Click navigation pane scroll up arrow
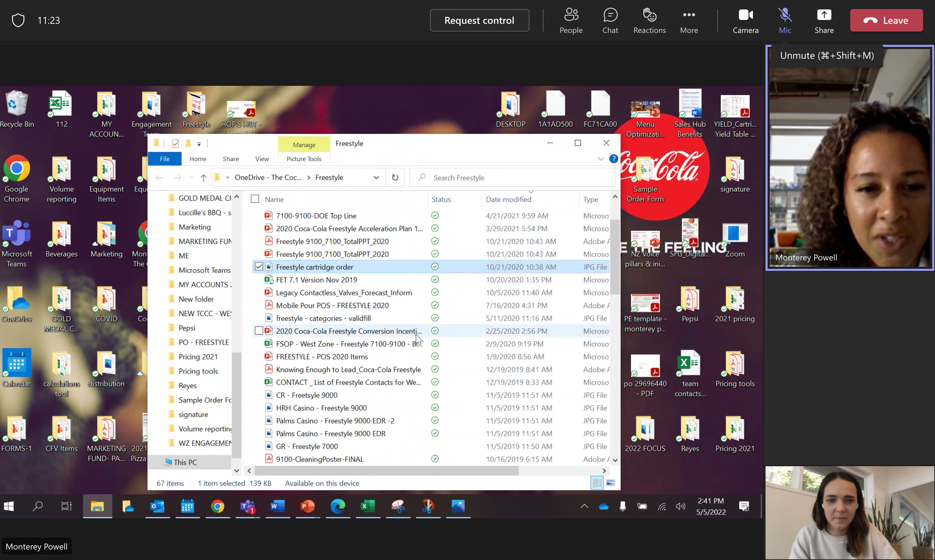Image resolution: width=935 pixels, height=560 pixels. (237, 197)
